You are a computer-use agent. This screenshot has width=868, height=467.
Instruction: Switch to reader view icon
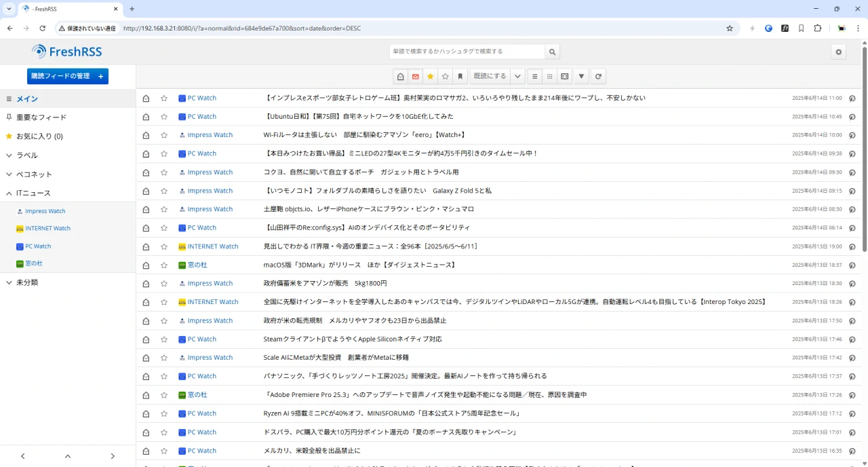pos(564,77)
